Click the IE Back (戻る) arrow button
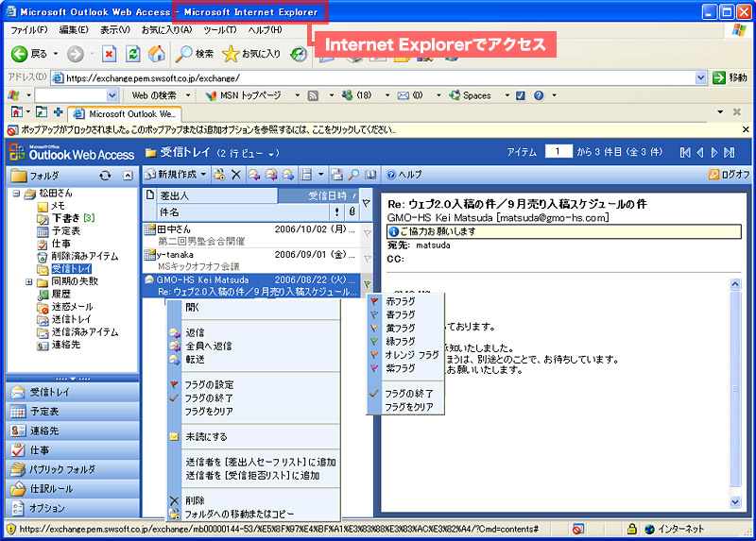This screenshot has height=541, width=756. (19, 54)
